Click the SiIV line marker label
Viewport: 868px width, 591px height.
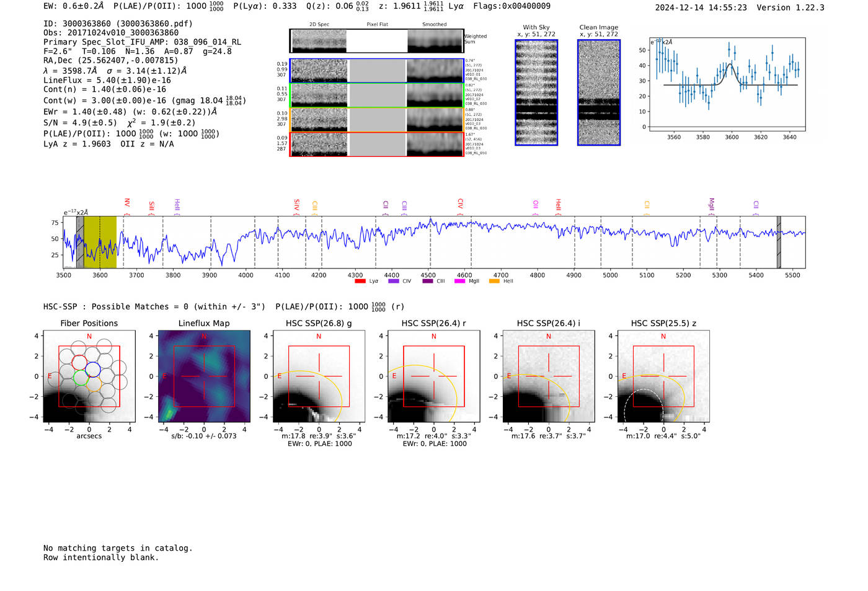pos(296,204)
